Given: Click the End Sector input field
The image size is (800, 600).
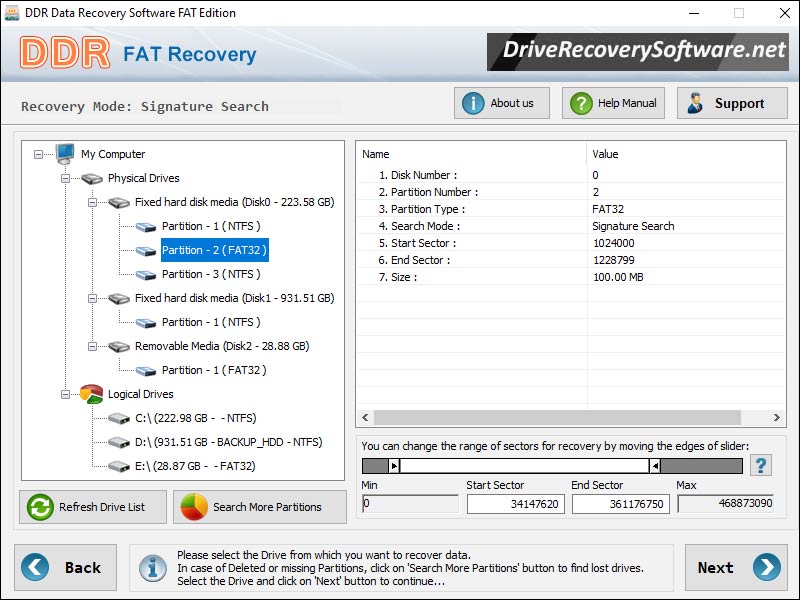Looking at the screenshot, I should click(620, 504).
